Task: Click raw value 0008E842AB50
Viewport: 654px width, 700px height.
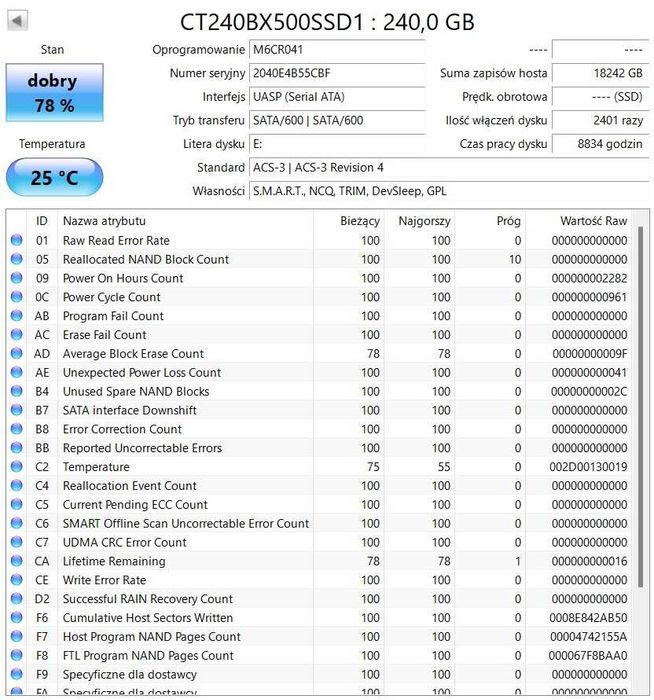Action: [588, 618]
